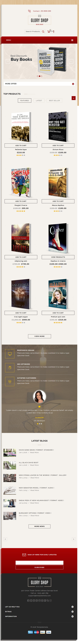Open the shopping cart icon
The image size is (79, 644).
click(x=49, y=32)
